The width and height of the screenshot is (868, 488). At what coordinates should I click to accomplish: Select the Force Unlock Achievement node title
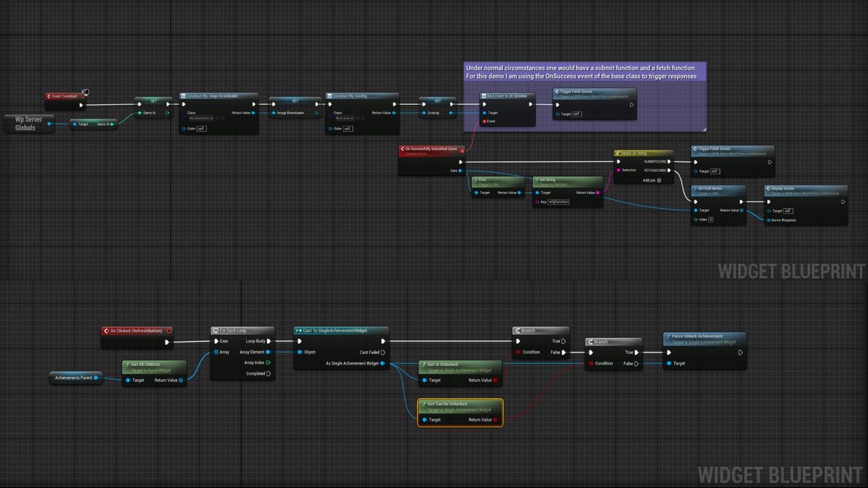click(x=697, y=336)
